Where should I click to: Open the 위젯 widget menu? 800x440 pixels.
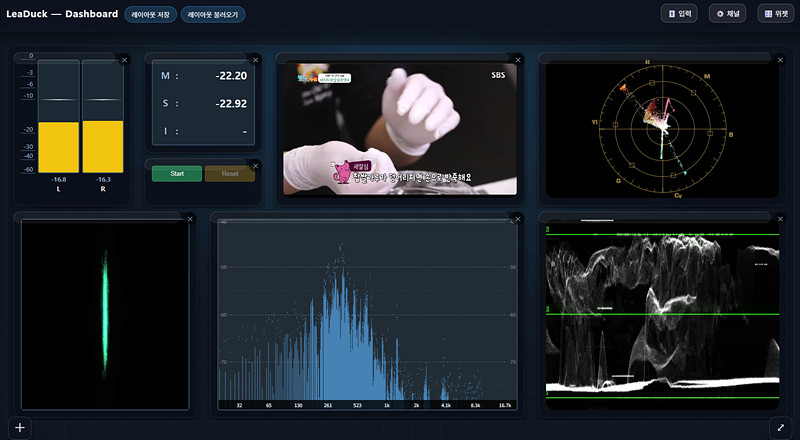click(776, 14)
